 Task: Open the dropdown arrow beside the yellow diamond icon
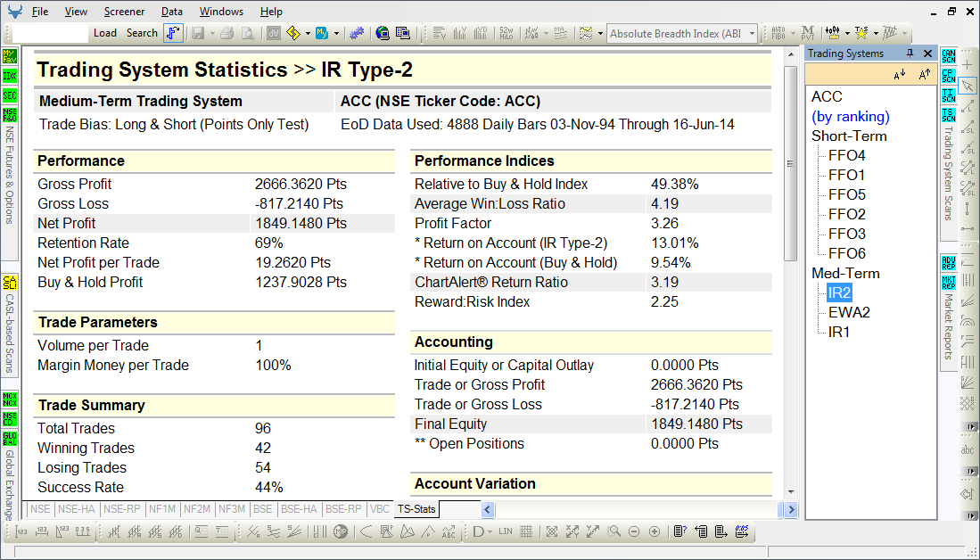click(x=308, y=34)
